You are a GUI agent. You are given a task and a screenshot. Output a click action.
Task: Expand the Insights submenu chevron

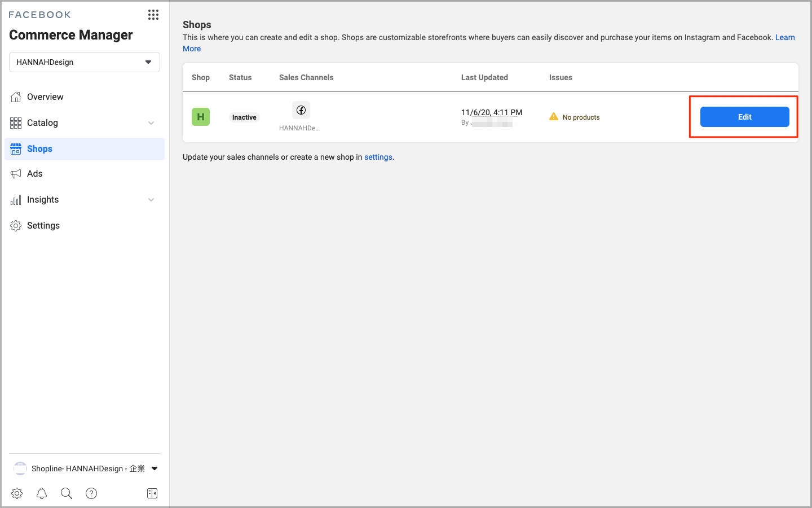[151, 200]
